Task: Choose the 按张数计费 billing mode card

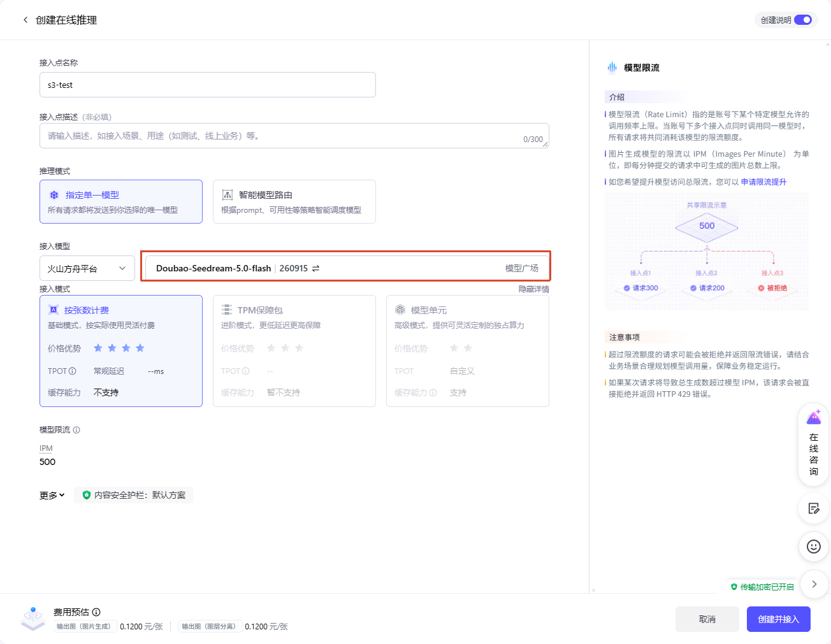Action: [121, 351]
